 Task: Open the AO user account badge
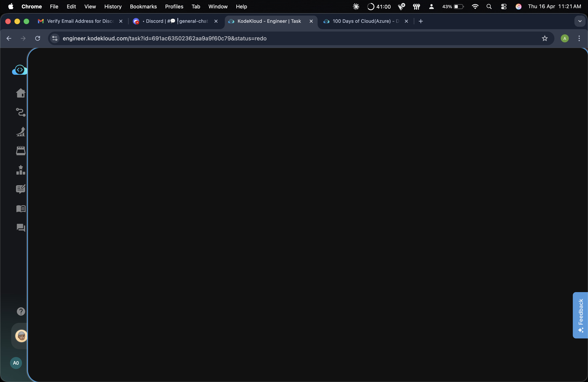pos(16,363)
